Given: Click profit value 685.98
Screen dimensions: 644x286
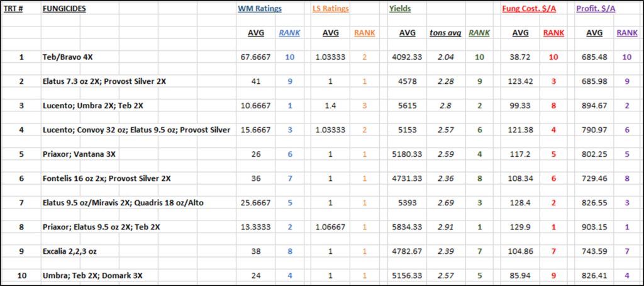Looking at the screenshot, I should [x=594, y=81].
